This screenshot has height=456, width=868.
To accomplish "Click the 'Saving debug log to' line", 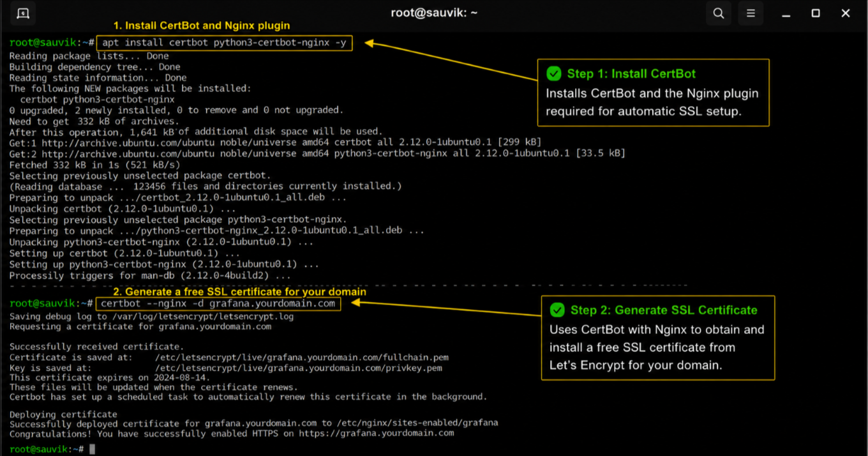I will coord(152,317).
